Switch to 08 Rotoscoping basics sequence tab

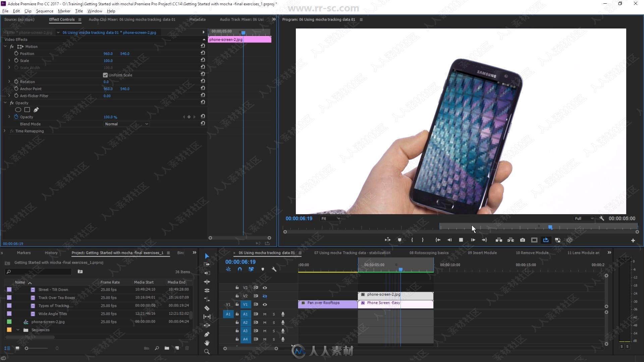point(429,253)
